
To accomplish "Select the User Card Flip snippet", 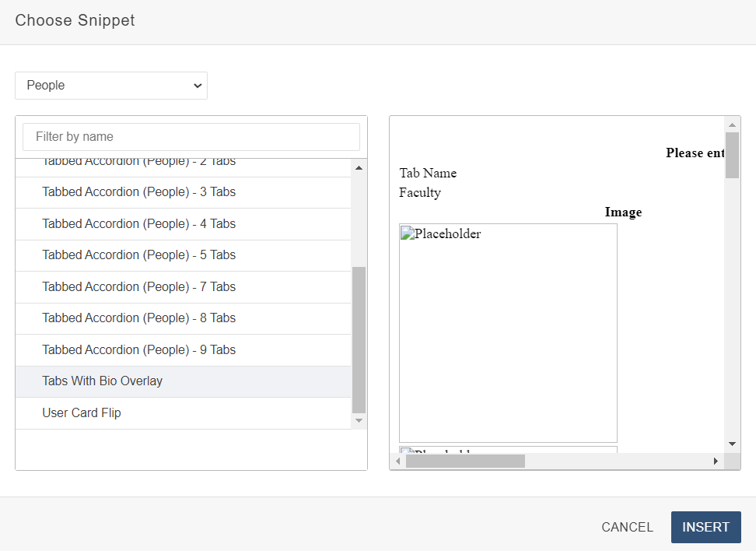I will pos(82,413).
